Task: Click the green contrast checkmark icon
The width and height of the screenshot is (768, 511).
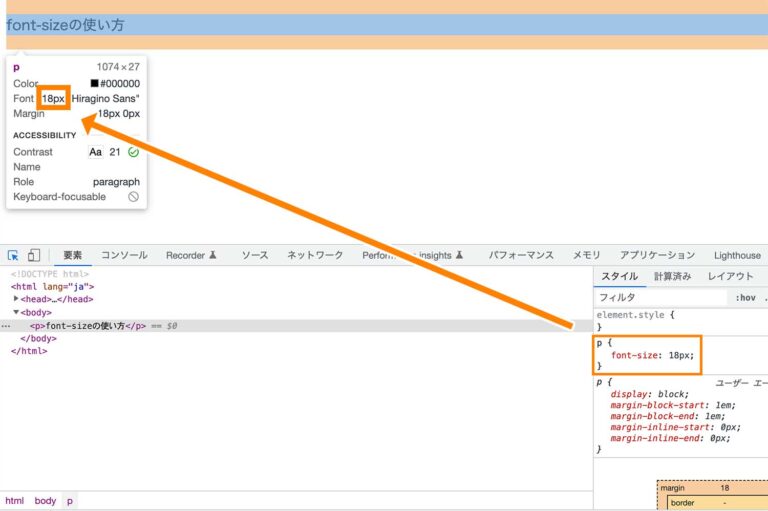Action: (134, 152)
